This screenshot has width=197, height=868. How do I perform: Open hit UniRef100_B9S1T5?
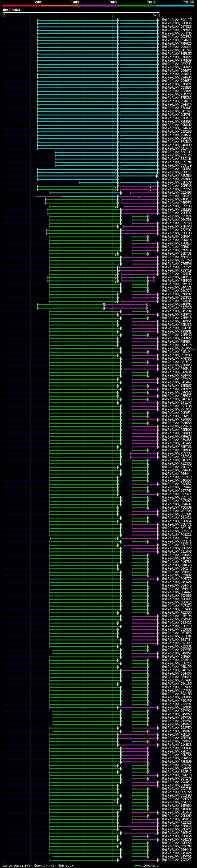pos(177,20)
